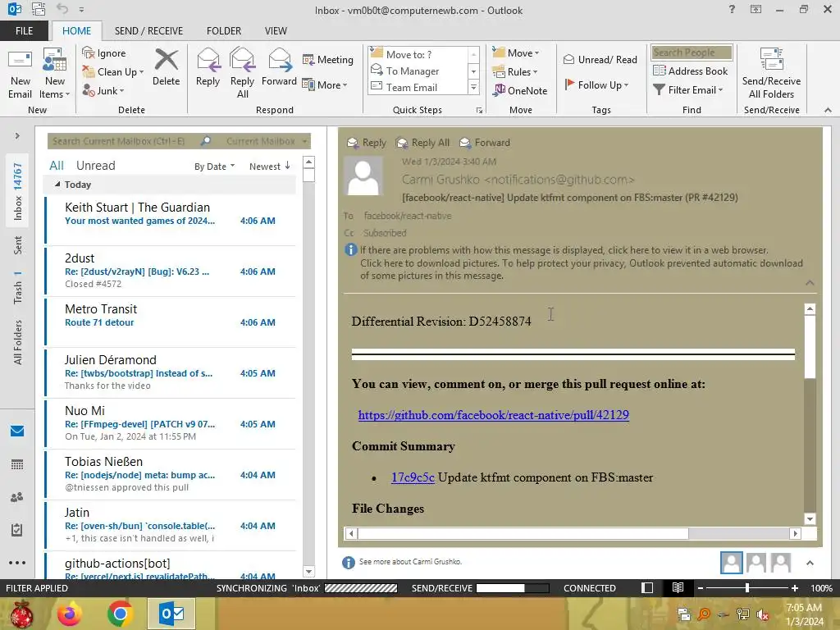Switch to People view
840x630 pixels.
point(17,497)
